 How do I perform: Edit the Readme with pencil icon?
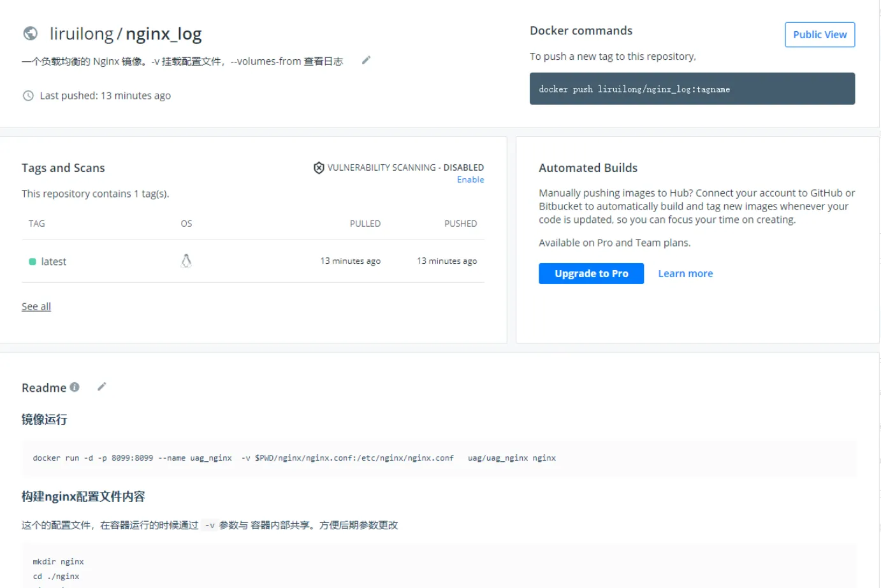pos(101,387)
